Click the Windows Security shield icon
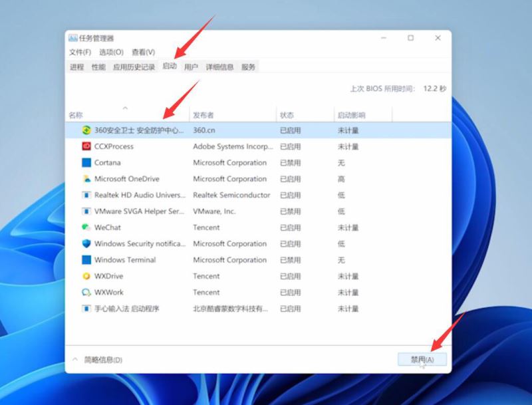 coord(86,244)
